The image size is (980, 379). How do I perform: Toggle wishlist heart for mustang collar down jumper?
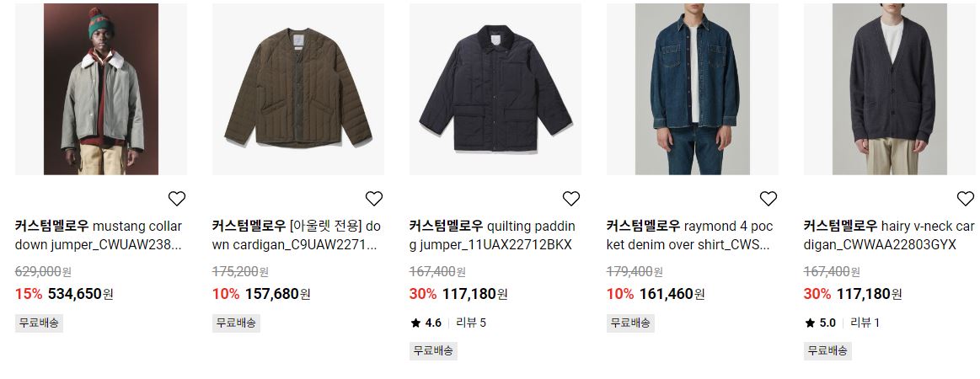pyautogui.click(x=177, y=199)
